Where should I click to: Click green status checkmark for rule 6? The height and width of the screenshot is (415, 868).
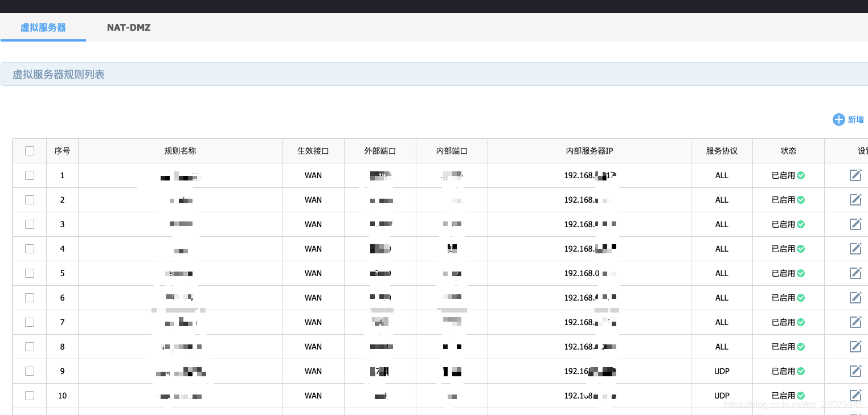[x=801, y=298]
